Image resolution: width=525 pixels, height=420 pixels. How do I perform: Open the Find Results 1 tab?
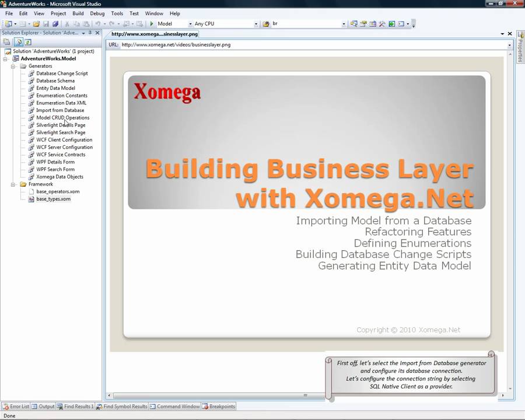coord(75,406)
